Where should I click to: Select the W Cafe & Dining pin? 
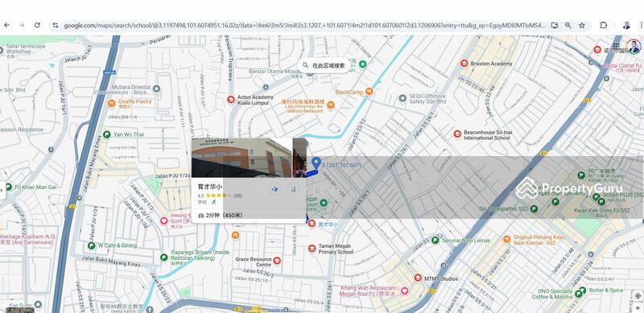click(x=92, y=245)
